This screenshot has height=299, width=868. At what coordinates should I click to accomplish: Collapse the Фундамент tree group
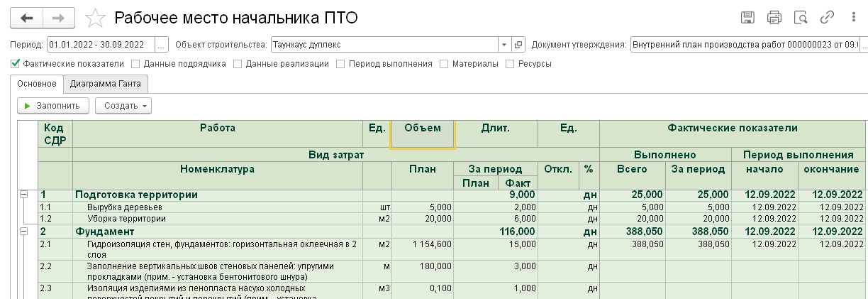[x=23, y=231]
